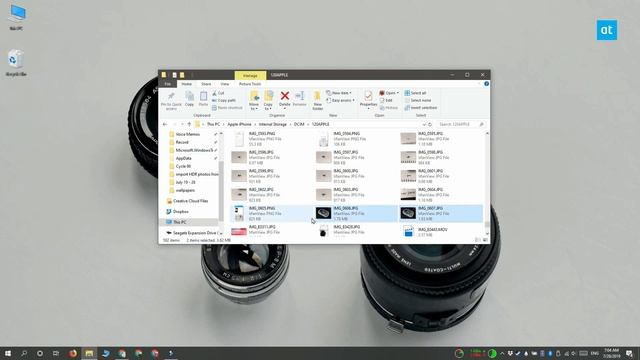This screenshot has height=360, width=640.
Task: Go up one folder level arrow
Action: pyautogui.click(x=189, y=124)
